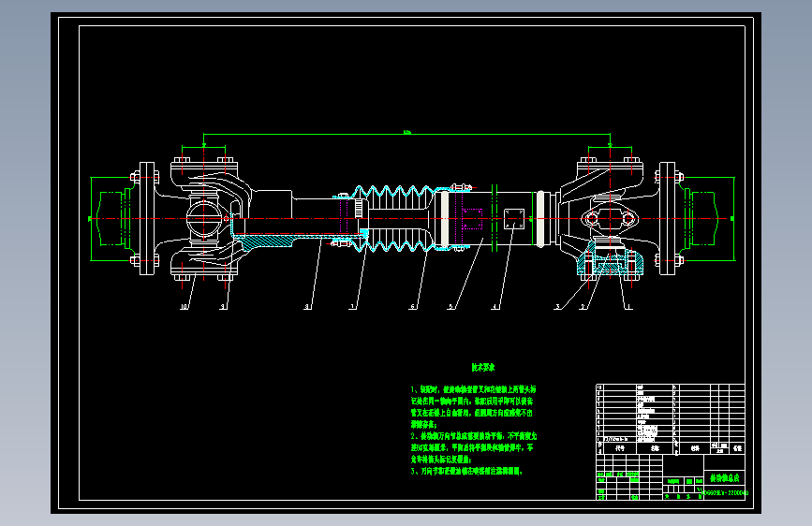The height and width of the screenshot is (526, 812).
Task: Click technical requirement paragraph starting with "1、"
Action: pos(473,406)
